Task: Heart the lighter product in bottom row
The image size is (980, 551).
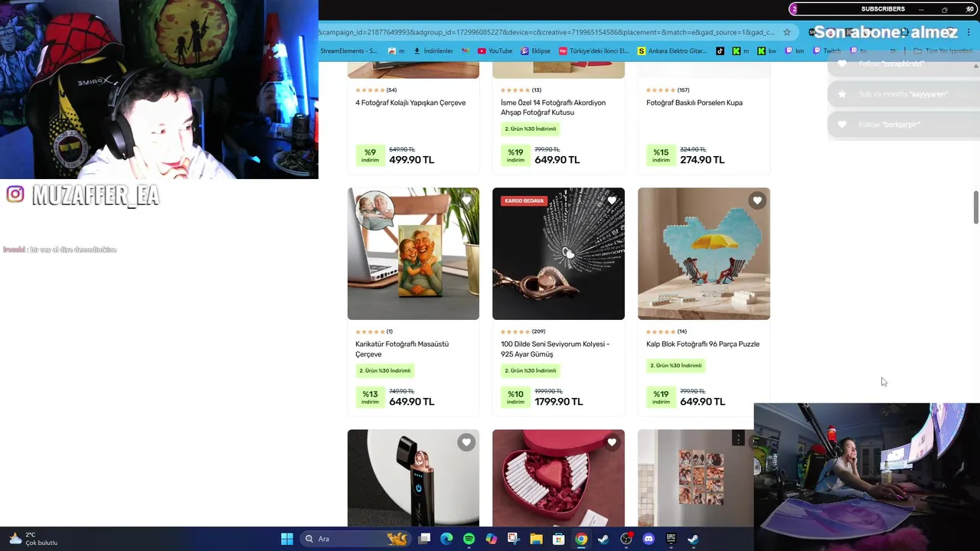Action: 466,442
